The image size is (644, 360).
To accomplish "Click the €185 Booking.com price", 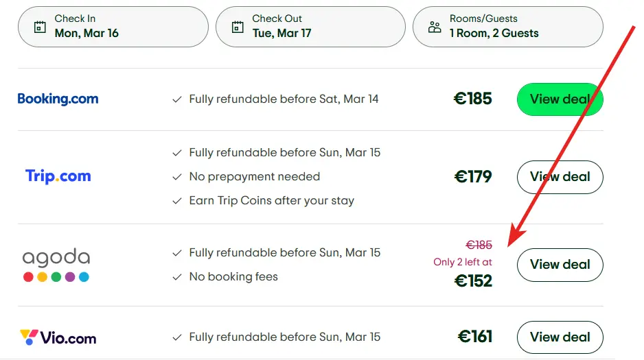I will tap(473, 99).
